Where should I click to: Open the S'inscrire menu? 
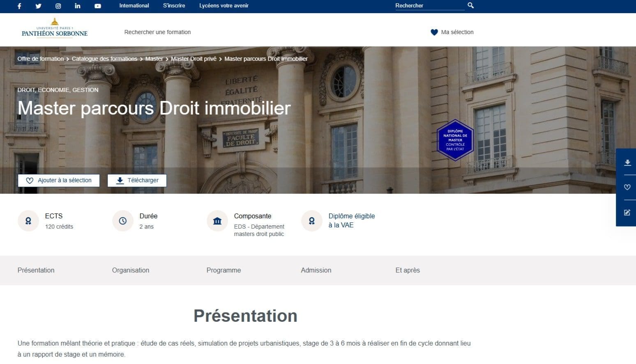click(x=174, y=5)
